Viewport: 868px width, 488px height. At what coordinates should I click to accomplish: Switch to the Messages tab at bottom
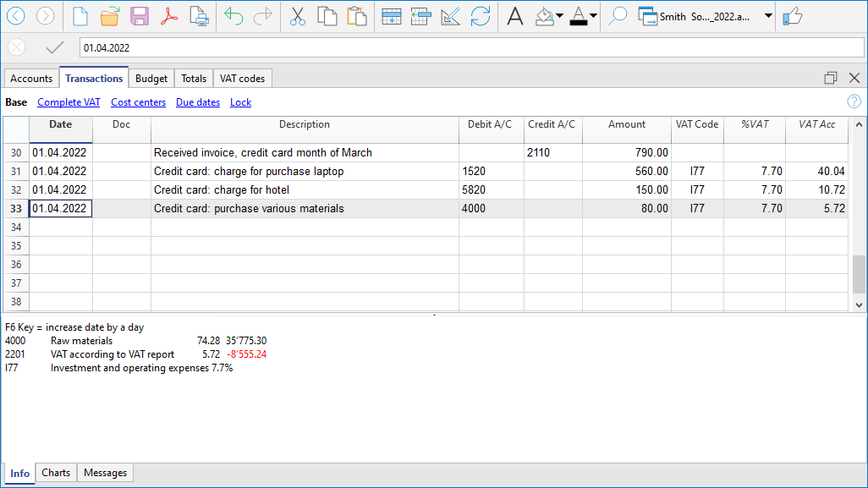pos(105,473)
